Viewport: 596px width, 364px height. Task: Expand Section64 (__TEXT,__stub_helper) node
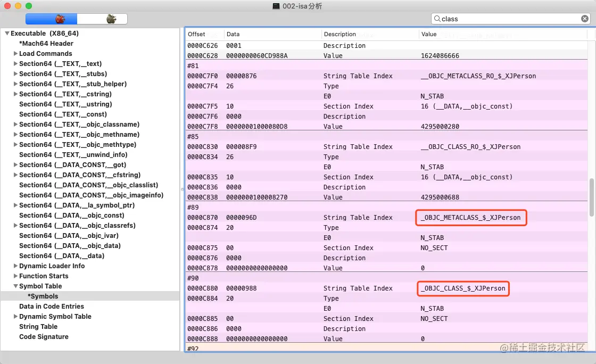pyautogui.click(x=15, y=84)
